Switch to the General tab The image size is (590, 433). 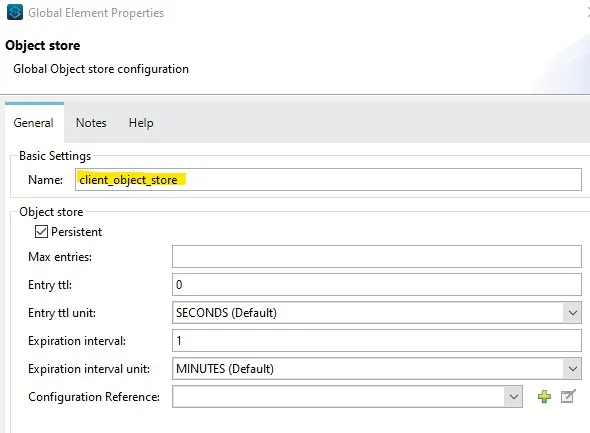[x=34, y=123]
